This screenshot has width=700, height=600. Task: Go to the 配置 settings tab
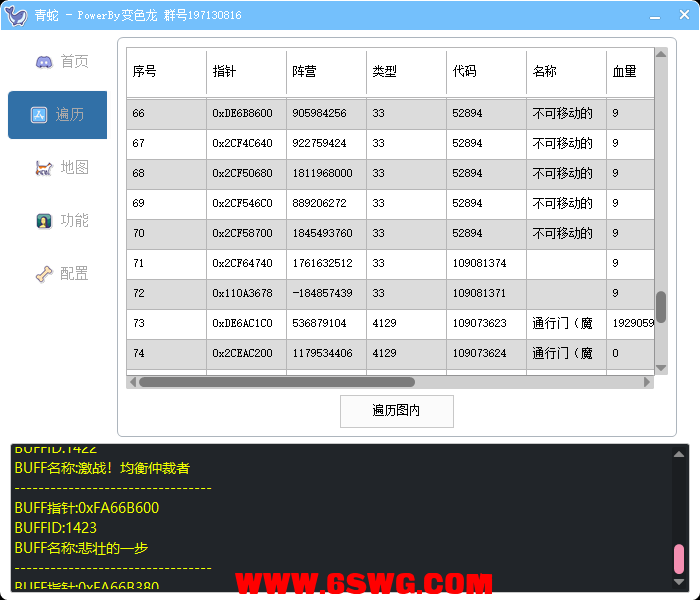click(x=58, y=274)
